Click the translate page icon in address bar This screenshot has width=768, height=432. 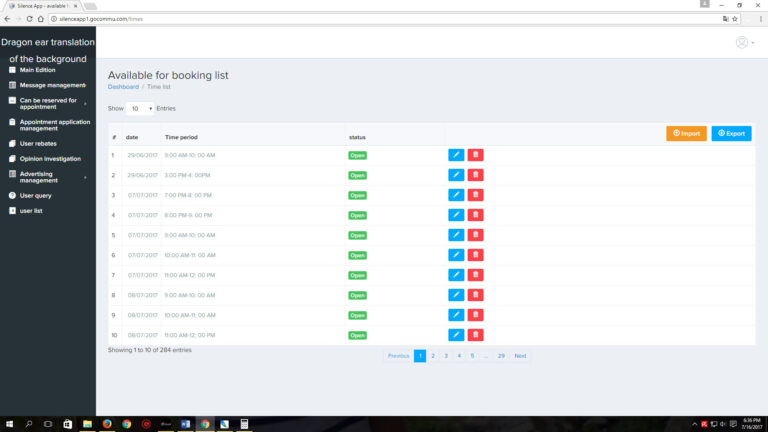725,18
